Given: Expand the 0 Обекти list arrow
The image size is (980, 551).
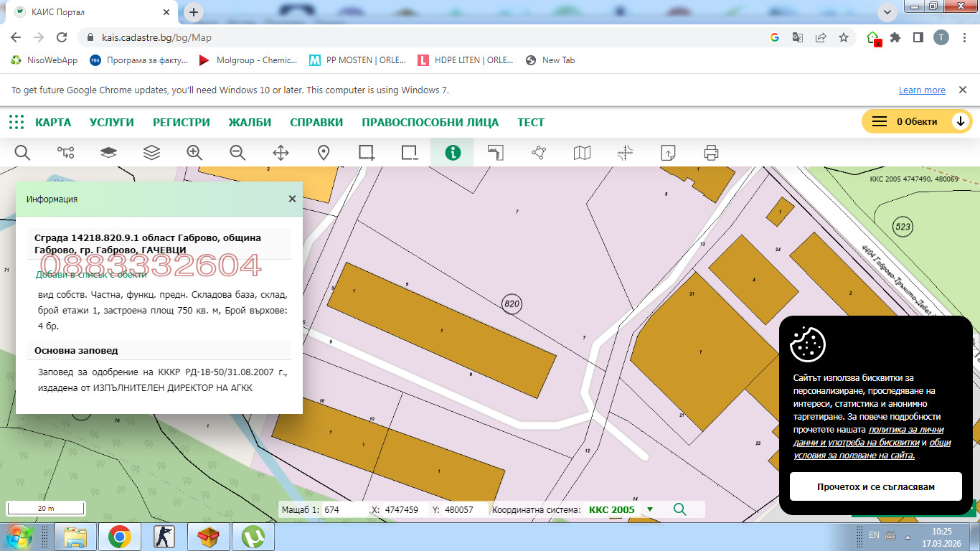Looking at the screenshot, I should (961, 121).
